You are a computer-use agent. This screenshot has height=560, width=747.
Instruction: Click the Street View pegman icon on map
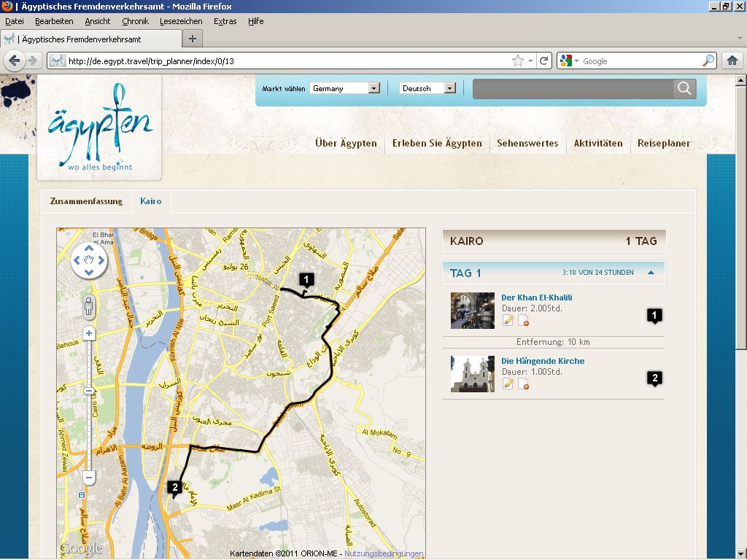pos(89,306)
